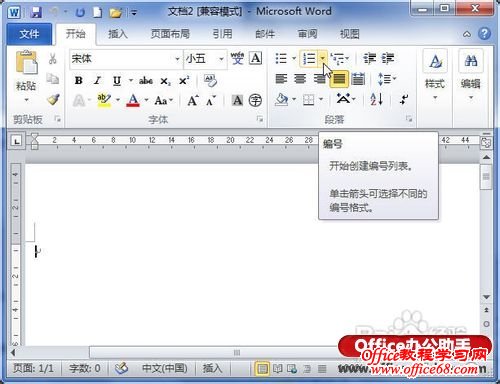Click the tab stop selector L box
The height and width of the screenshot is (384, 500).
click(16, 141)
